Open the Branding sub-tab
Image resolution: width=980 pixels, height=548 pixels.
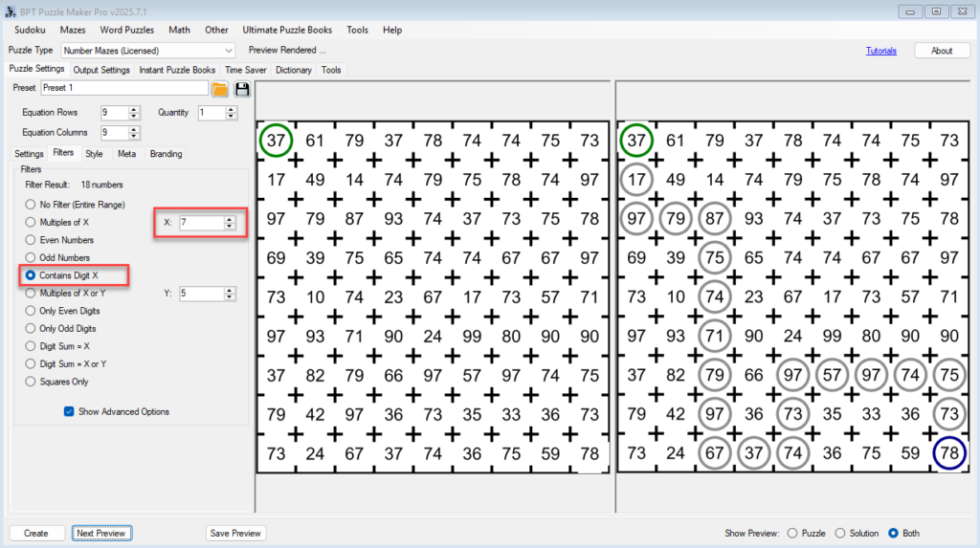pos(166,153)
